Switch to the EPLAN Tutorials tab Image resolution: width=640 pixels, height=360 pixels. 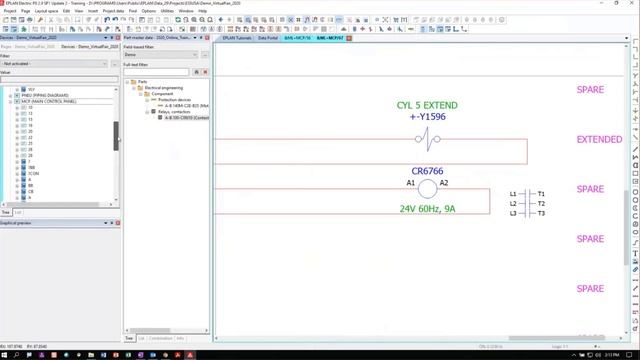(237, 38)
